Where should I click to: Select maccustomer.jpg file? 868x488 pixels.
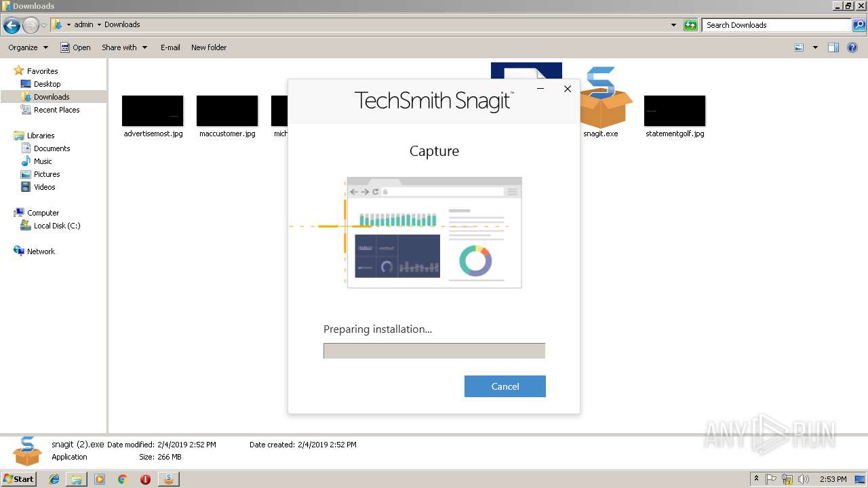coord(227,117)
